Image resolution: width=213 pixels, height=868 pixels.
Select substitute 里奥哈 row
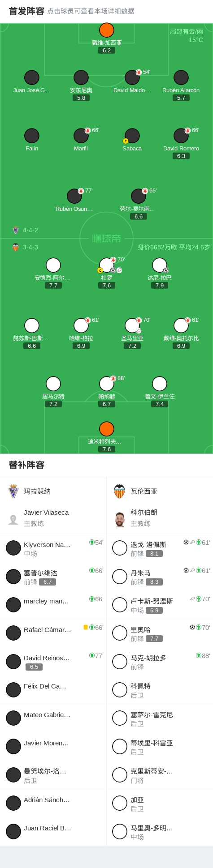(x=160, y=633)
